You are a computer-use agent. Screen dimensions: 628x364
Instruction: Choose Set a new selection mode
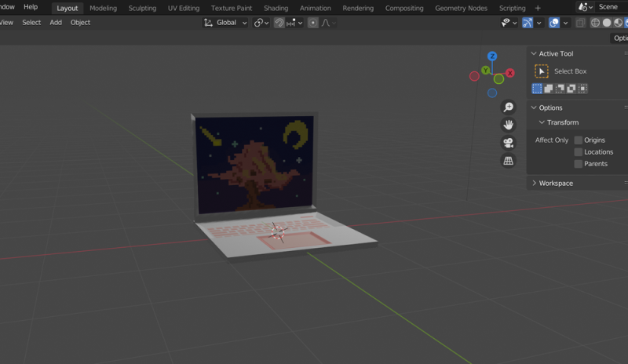click(x=537, y=89)
